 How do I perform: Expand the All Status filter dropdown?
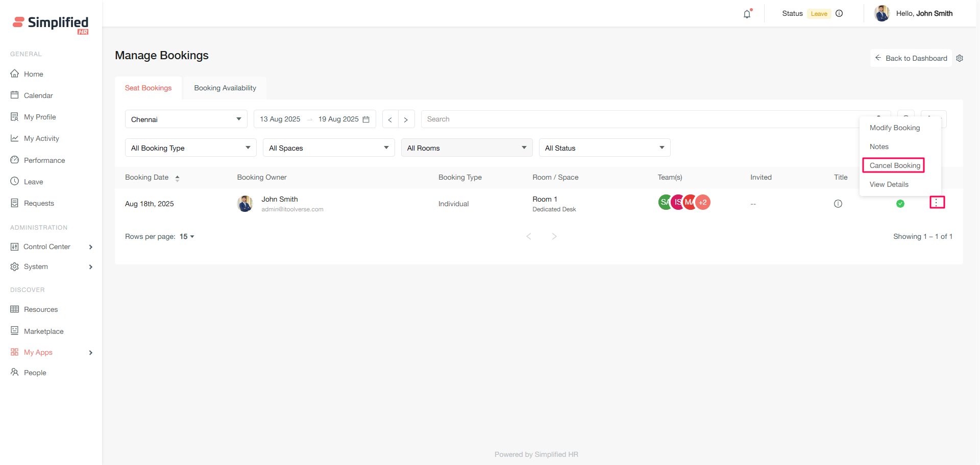click(604, 148)
